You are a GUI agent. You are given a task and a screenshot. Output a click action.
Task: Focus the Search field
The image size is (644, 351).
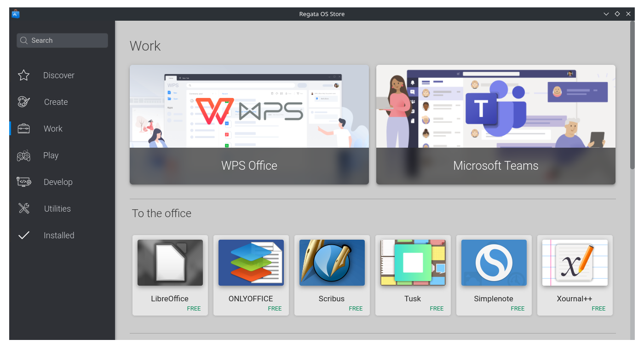coord(63,40)
